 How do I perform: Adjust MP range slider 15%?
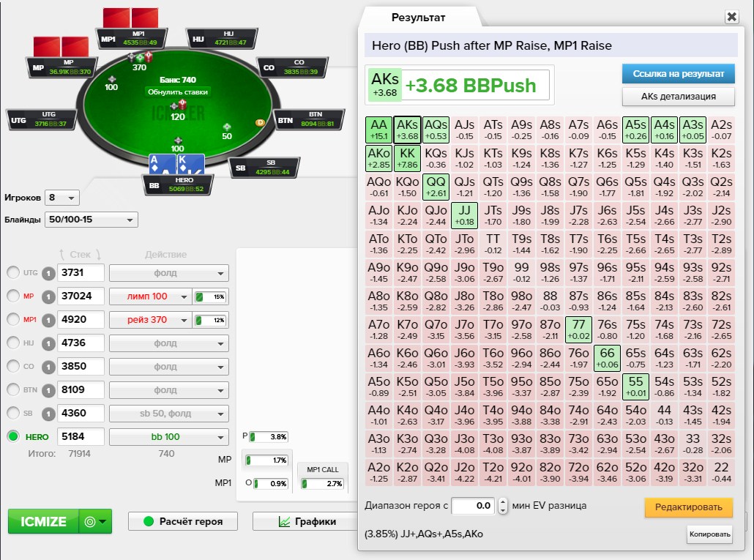210,296
